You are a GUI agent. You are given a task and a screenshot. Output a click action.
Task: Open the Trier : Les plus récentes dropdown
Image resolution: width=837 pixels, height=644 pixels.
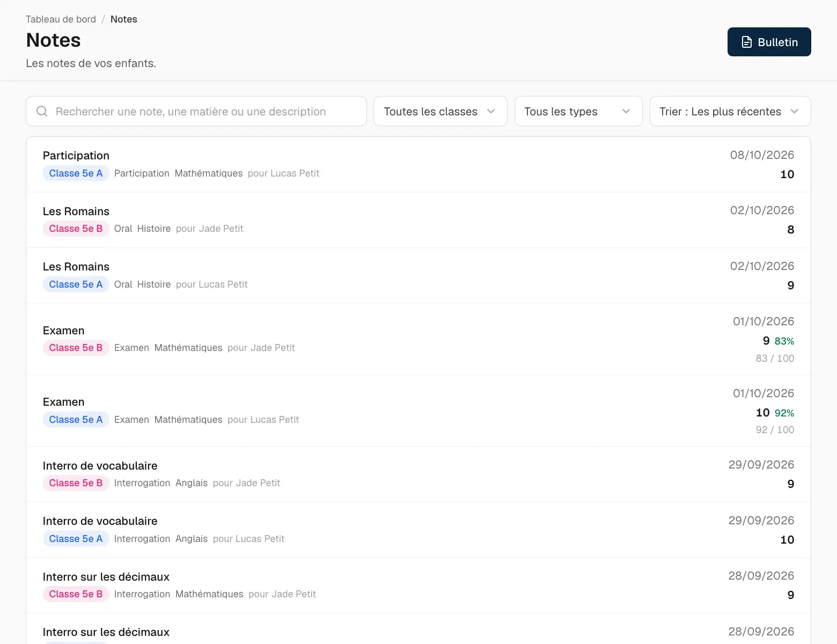(x=730, y=111)
